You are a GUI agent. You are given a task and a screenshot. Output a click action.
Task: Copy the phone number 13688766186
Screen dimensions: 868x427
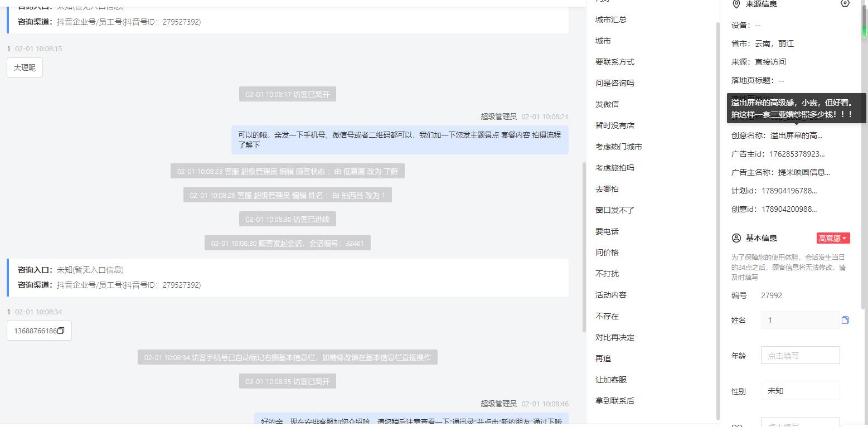pyautogui.click(x=61, y=331)
